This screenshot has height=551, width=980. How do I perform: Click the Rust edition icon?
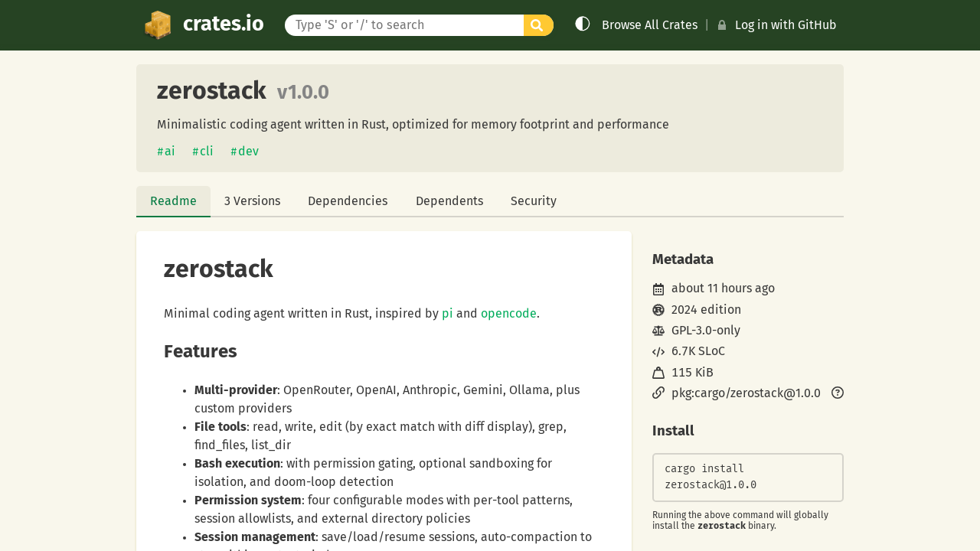[658, 310]
